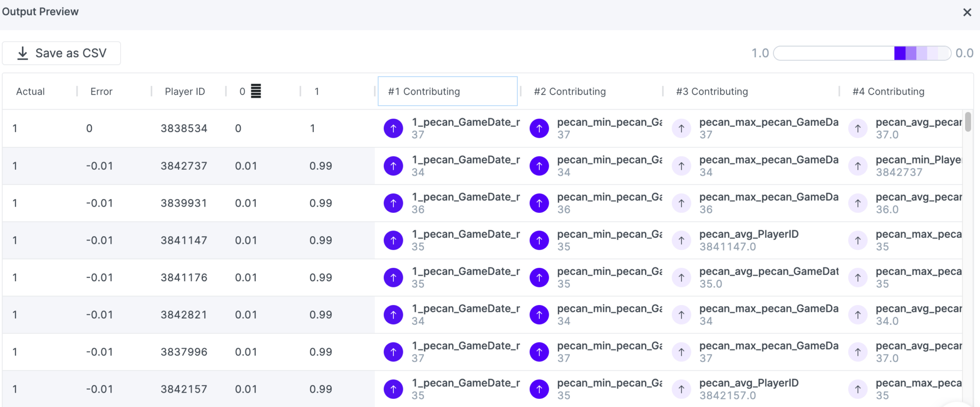Click #2 contributing up arrow for player 3842737
Viewport: 980px width, 407px height.
539,166
